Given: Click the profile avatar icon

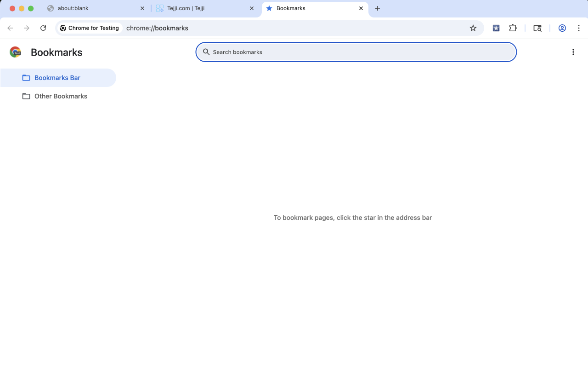Looking at the screenshot, I should (562, 28).
